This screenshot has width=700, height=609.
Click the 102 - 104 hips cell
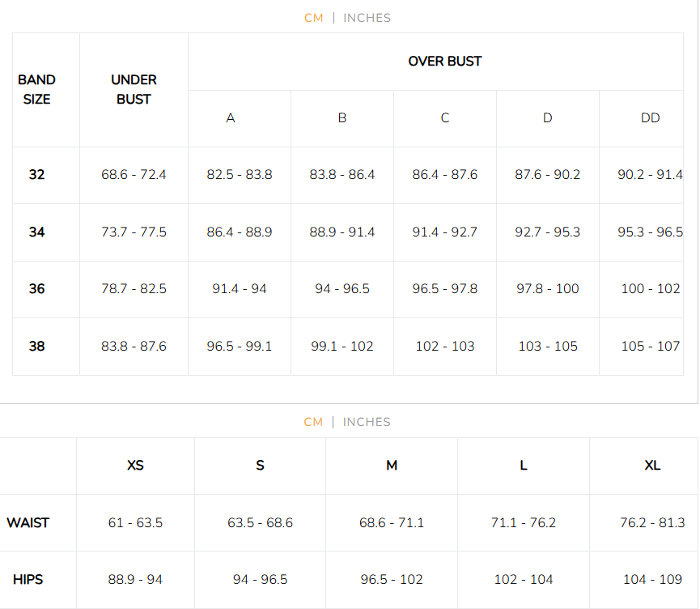point(524,580)
